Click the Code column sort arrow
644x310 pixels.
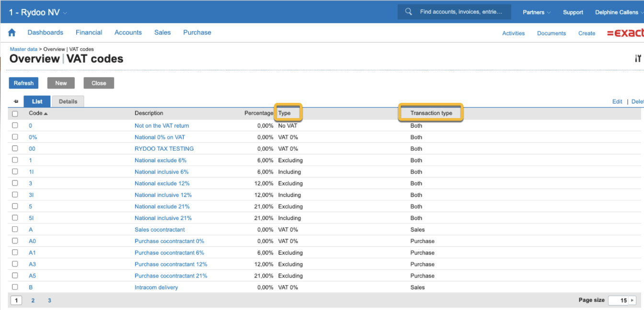pyautogui.click(x=46, y=113)
